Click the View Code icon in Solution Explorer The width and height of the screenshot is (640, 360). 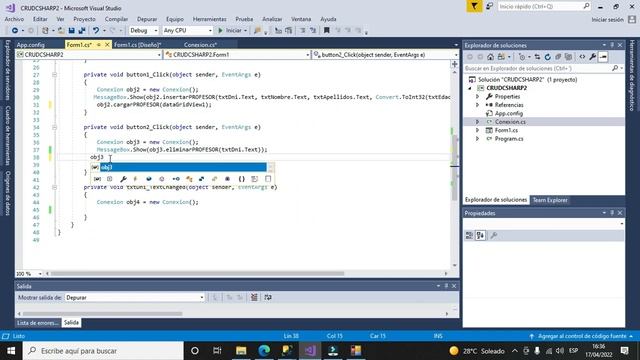(582, 57)
